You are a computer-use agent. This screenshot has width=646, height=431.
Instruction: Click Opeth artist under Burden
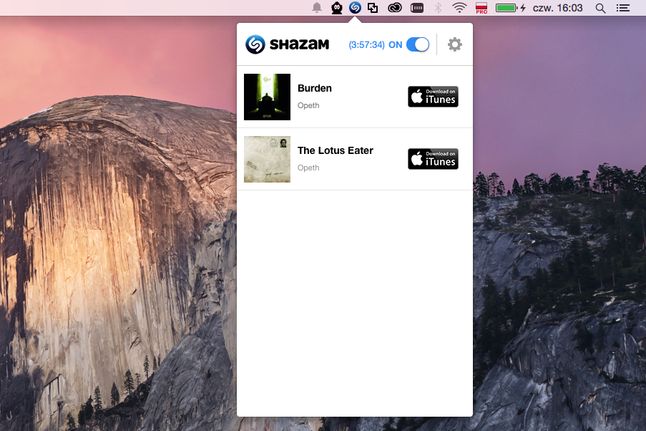point(308,105)
